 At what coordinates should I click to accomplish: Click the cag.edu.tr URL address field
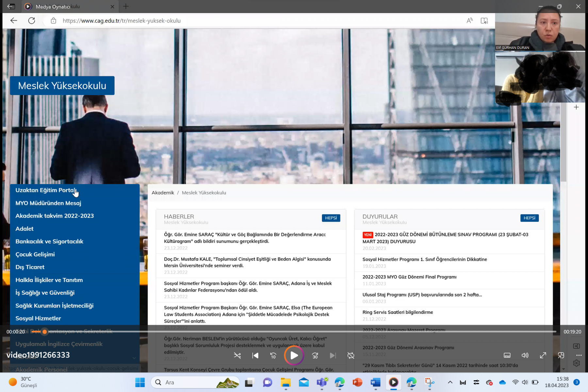click(x=122, y=21)
